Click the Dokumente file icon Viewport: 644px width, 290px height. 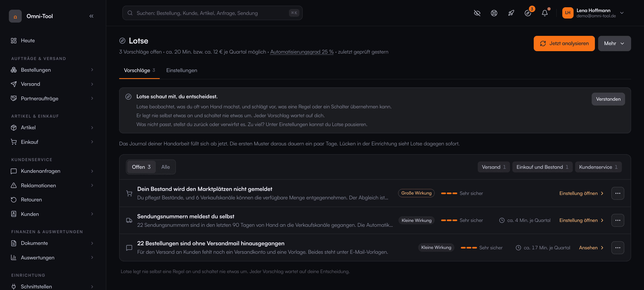pyautogui.click(x=14, y=243)
